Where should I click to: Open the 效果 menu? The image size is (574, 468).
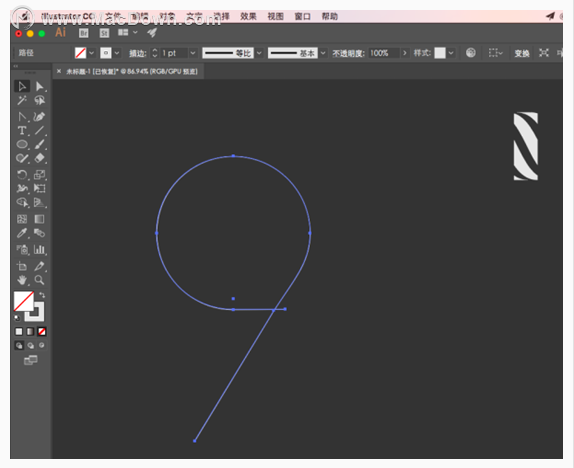[x=248, y=16]
